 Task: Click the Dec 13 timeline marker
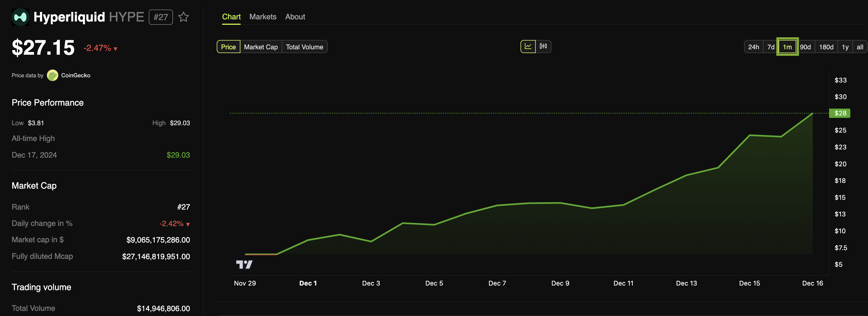point(686,283)
